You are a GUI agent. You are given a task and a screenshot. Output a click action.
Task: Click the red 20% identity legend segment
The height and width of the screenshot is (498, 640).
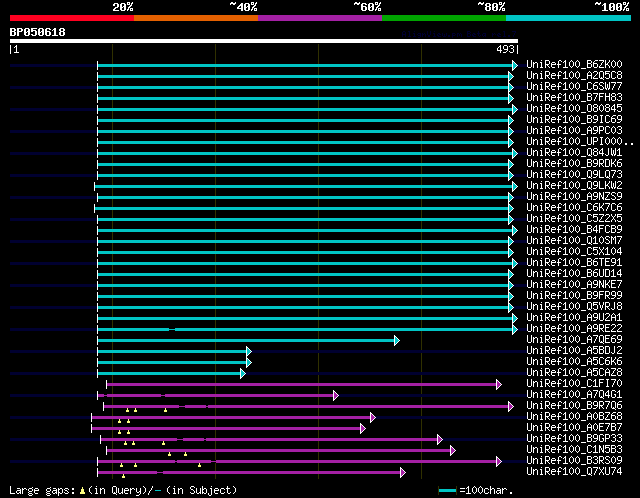click(72, 18)
